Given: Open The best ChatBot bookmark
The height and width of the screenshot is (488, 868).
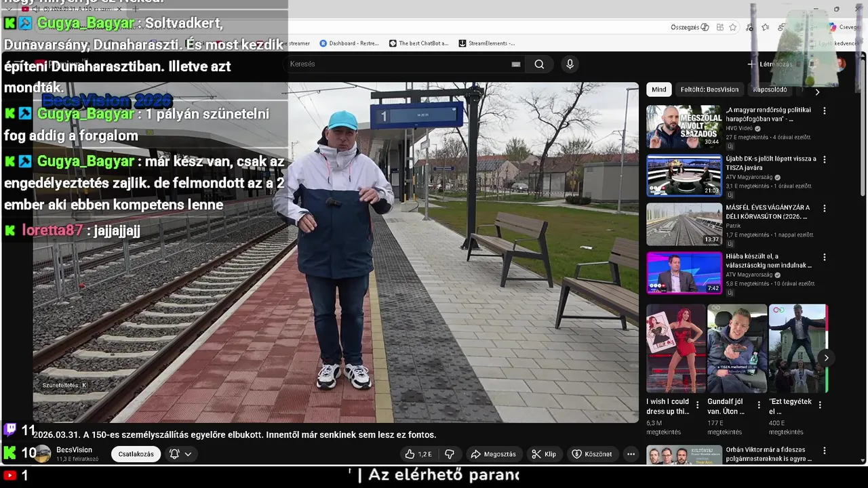Looking at the screenshot, I should coord(418,43).
